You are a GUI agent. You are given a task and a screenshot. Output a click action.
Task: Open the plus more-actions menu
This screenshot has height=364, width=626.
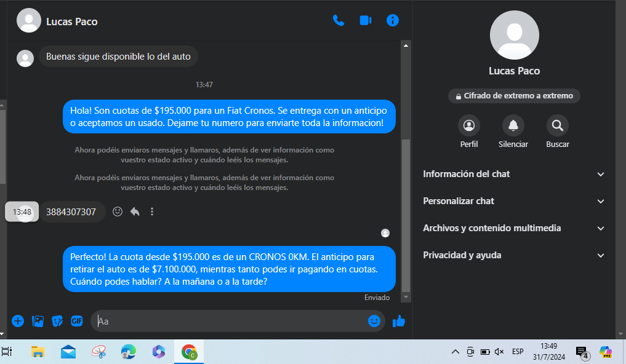pyautogui.click(x=18, y=321)
